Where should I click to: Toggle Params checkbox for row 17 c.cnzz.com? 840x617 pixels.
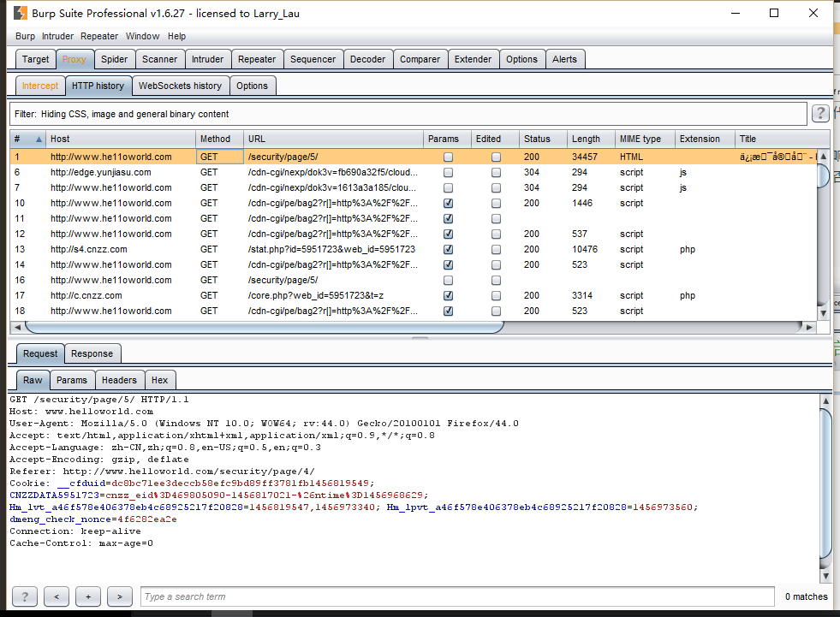click(449, 295)
